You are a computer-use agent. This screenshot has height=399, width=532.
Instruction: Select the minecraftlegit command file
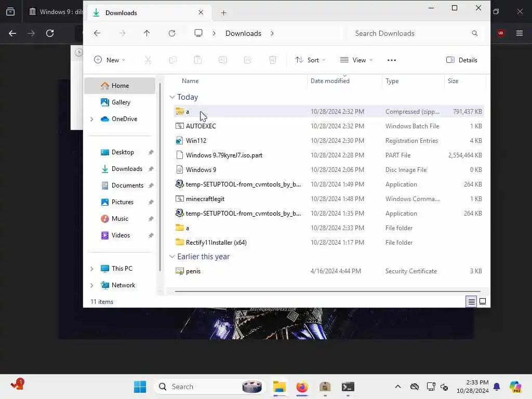[328, 199]
